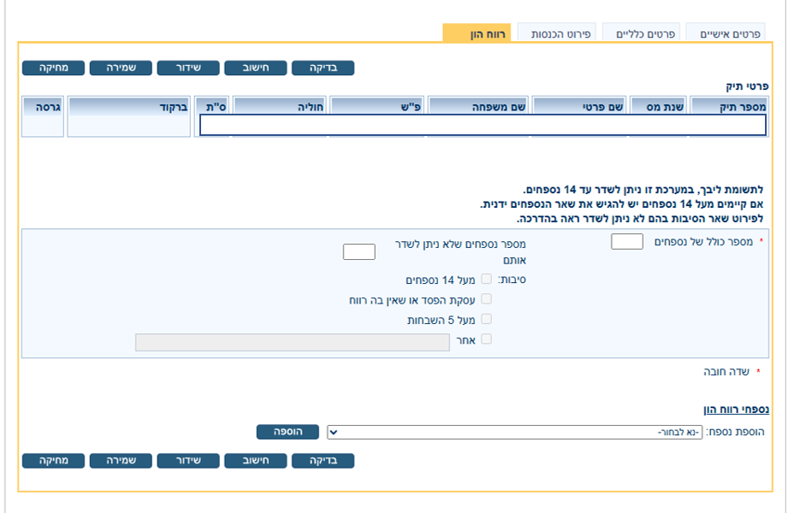The height and width of the screenshot is (513, 812).
Task: Enable the מעל 14 נספחים checkbox
Action: click(x=486, y=278)
